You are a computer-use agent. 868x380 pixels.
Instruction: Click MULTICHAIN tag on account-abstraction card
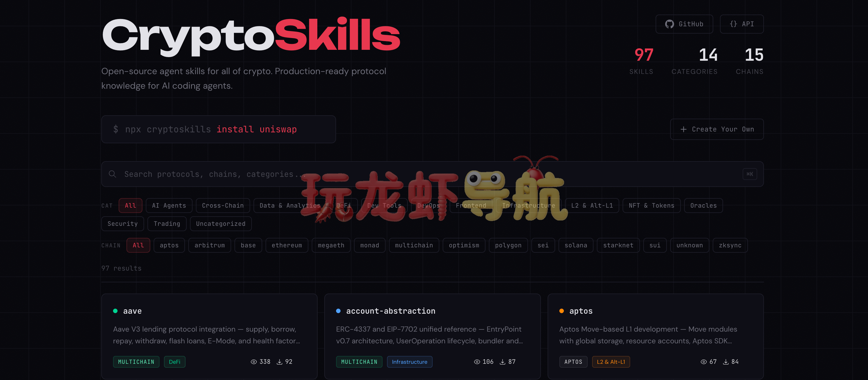(x=359, y=362)
